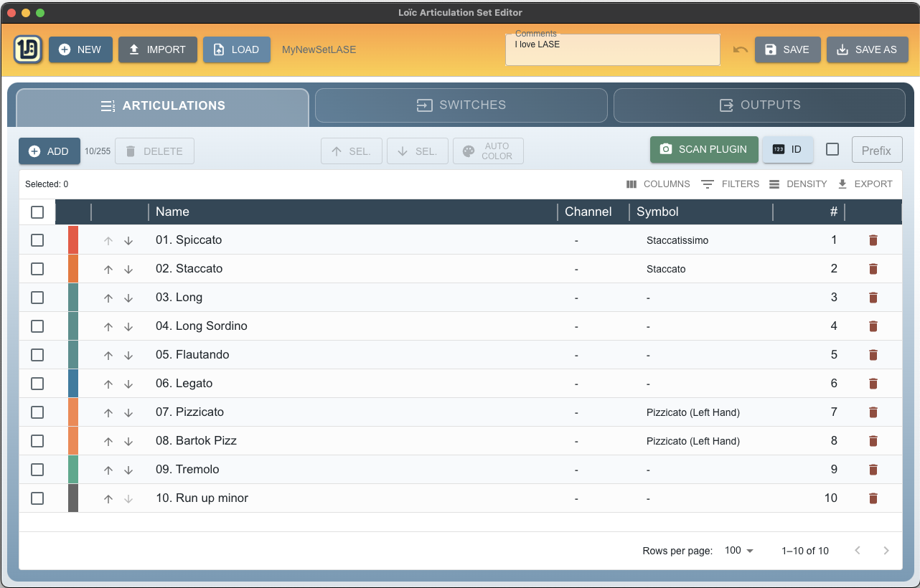Click the SCAN PLUGIN button

pos(704,149)
